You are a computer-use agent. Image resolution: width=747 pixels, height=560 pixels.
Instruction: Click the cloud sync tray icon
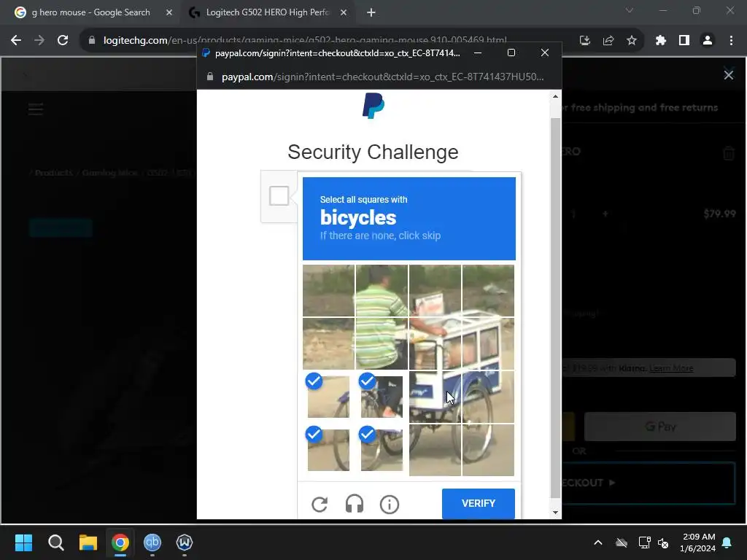pyautogui.click(x=622, y=542)
